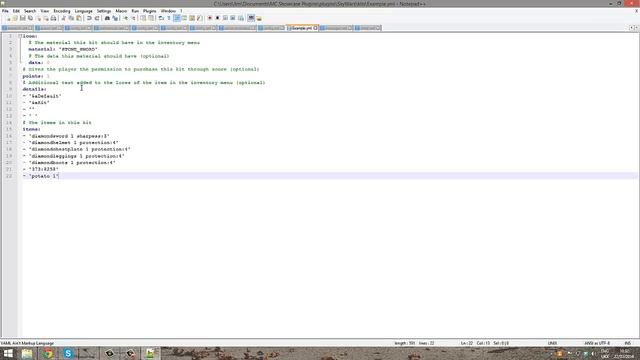Click the Copy toolbar icon
This screenshot has width=640, height=360.
coord(71,18)
